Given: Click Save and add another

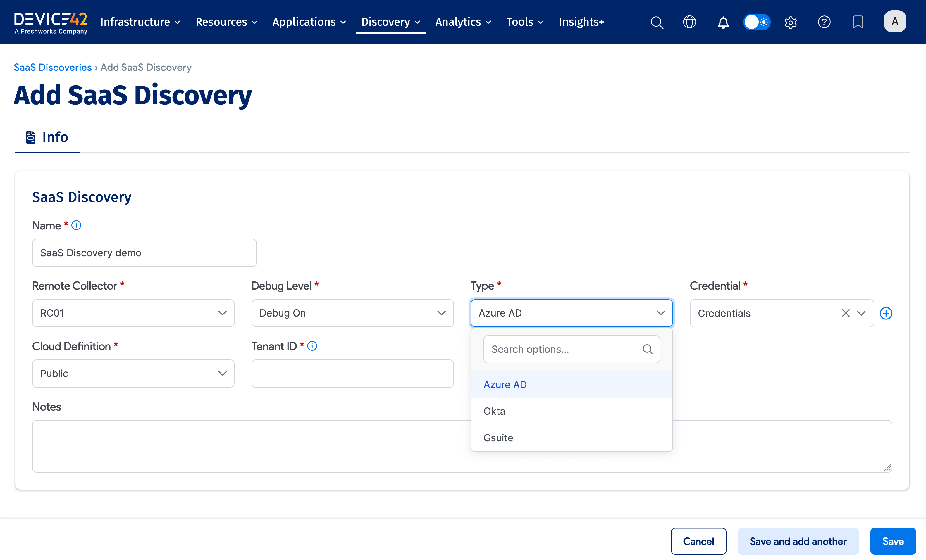Looking at the screenshot, I should (x=798, y=541).
